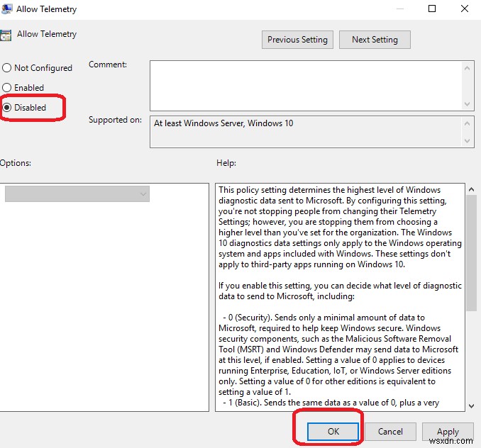Confirm with the OK button
481x448 pixels.
pos(333,432)
